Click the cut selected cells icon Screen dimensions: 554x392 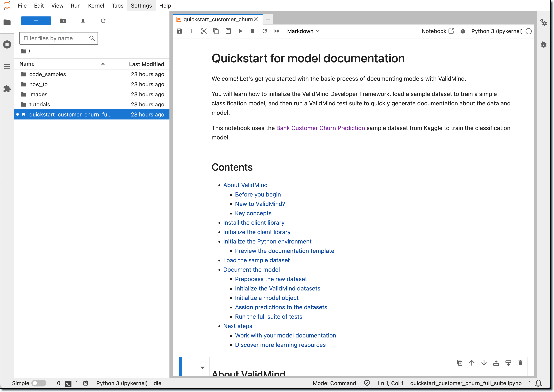pyautogui.click(x=204, y=31)
